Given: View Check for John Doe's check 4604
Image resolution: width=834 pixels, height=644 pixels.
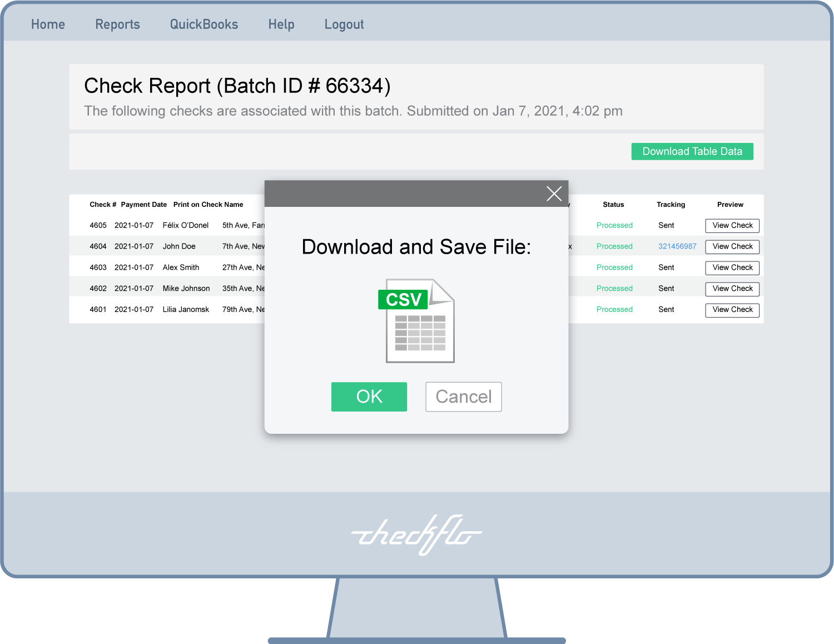Looking at the screenshot, I should pyautogui.click(x=732, y=246).
